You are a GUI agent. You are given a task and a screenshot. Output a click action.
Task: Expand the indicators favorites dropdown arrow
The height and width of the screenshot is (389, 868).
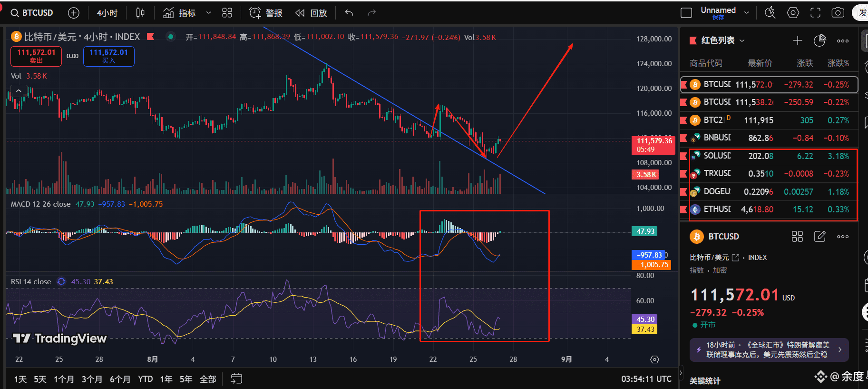(x=208, y=13)
